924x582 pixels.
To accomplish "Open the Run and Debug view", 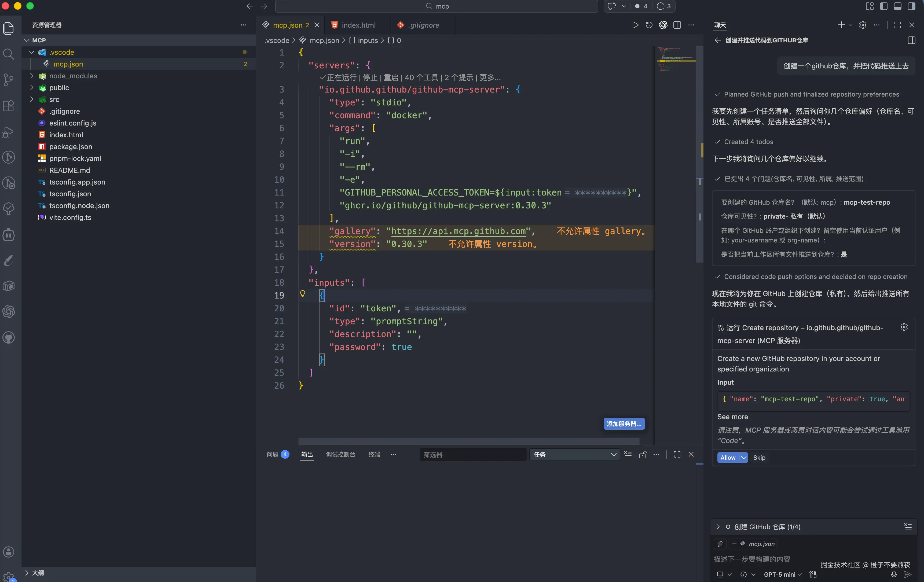I will 8,132.
